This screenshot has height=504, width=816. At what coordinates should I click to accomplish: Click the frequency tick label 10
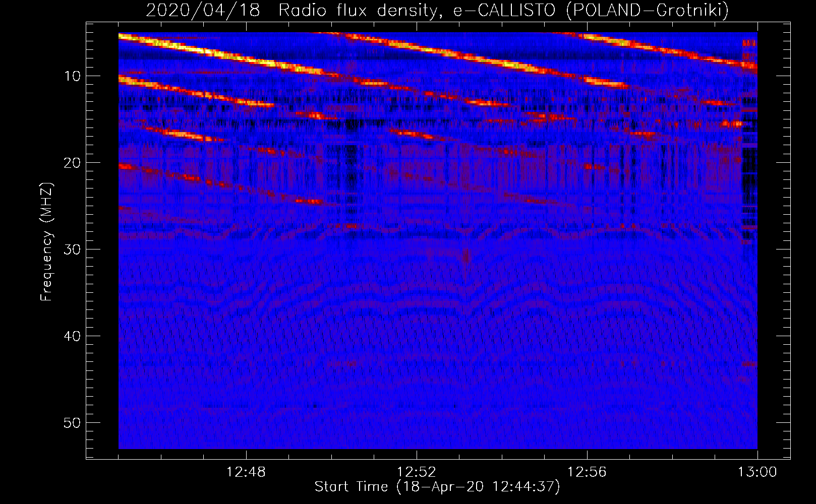(73, 76)
